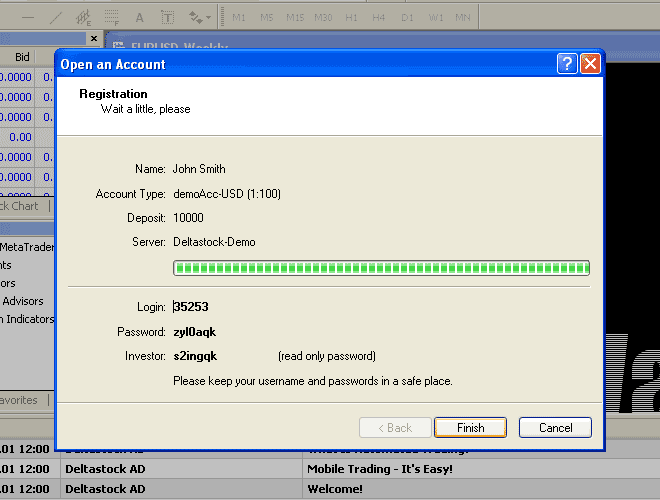
Task: Select Advisors item in Navigator tree
Action: pyautogui.click(x=23, y=301)
